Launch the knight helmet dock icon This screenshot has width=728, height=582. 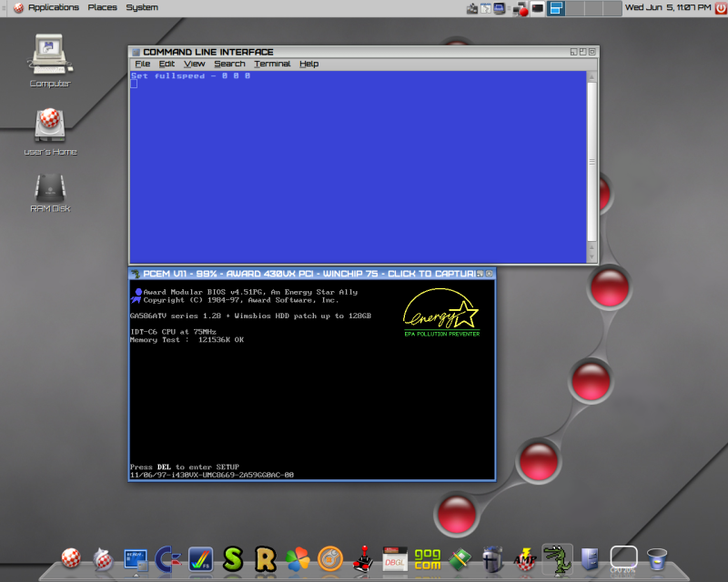[x=492, y=559]
